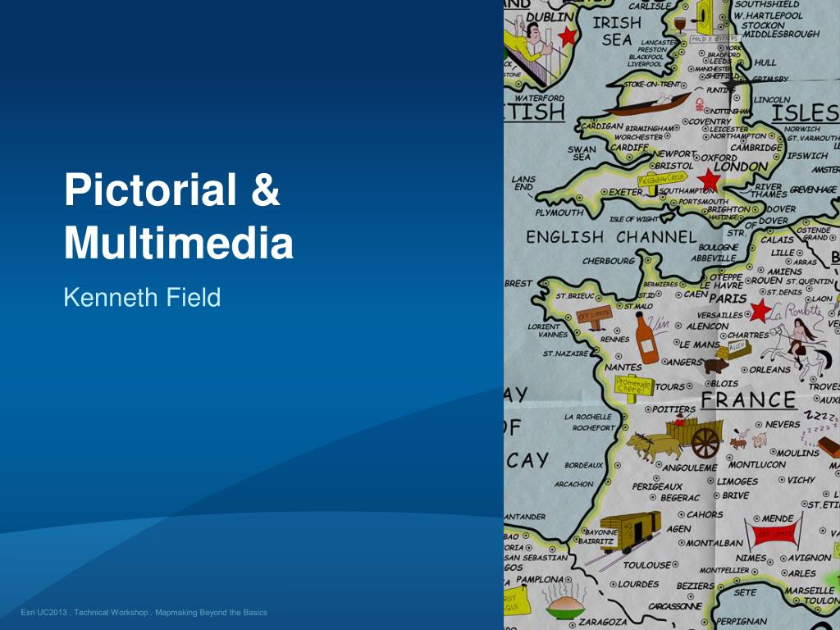This screenshot has height=630, width=840.
Task: Click the 'CAMBRIDGE' label
Action: point(756,148)
